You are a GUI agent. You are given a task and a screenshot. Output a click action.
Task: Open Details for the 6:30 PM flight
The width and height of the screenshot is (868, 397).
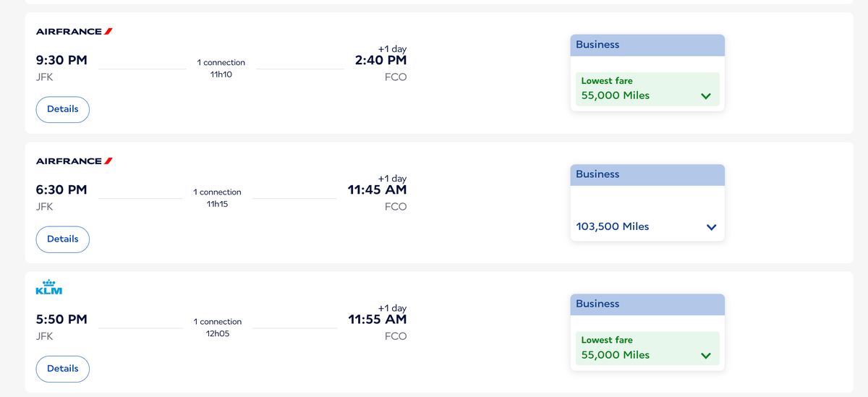pos(63,239)
